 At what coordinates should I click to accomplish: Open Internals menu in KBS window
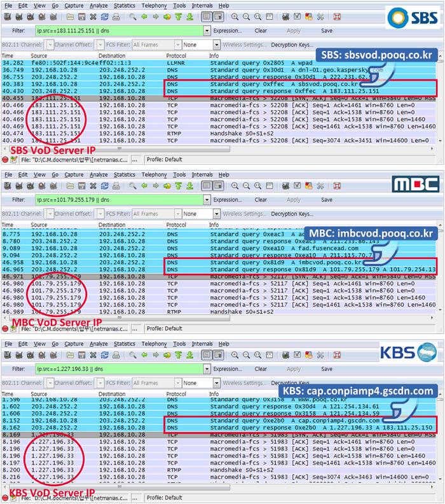click(x=202, y=344)
